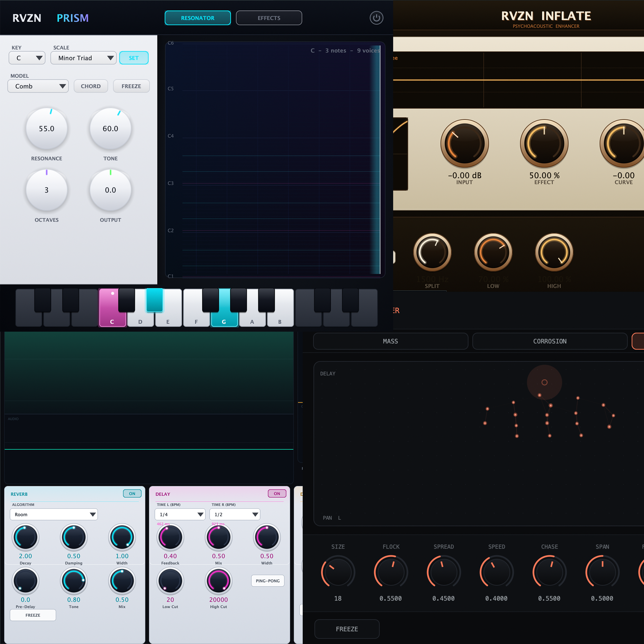The width and height of the screenshot is (644, 644).
Task: Click the reverb Mix knob
Action: pyautogui.click(x=122, y=581)
